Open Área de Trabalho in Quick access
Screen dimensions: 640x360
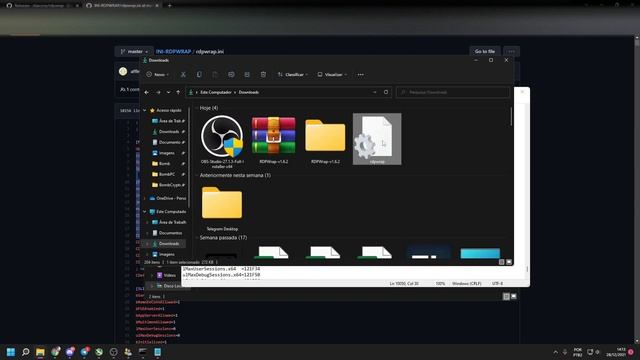(168, 121)
